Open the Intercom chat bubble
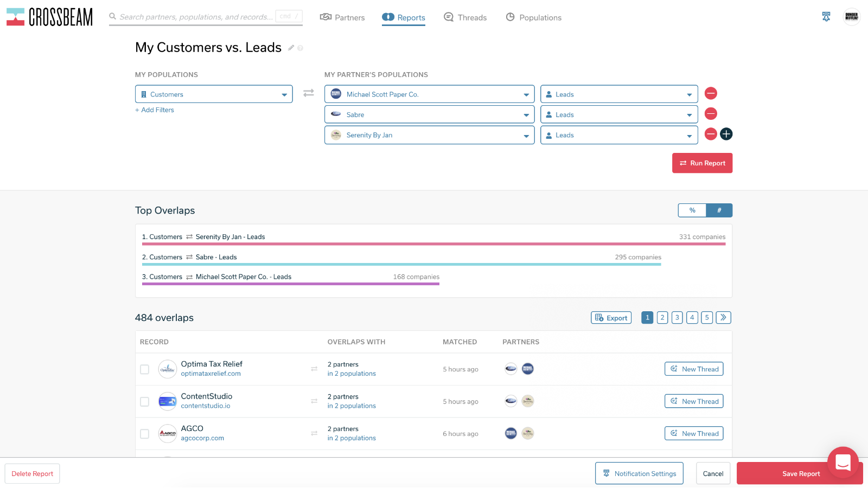This screenshot has width=868, height=488. [843, 463]
